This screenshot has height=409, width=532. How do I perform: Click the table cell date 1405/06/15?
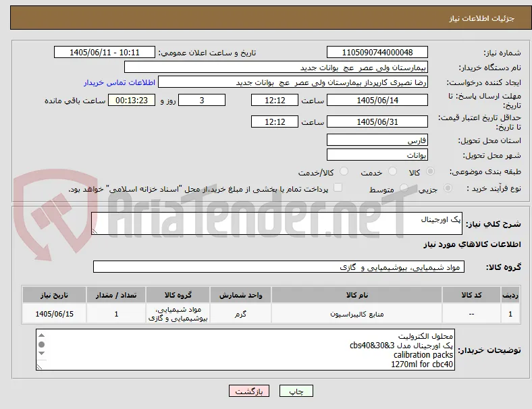coord(54,314)
